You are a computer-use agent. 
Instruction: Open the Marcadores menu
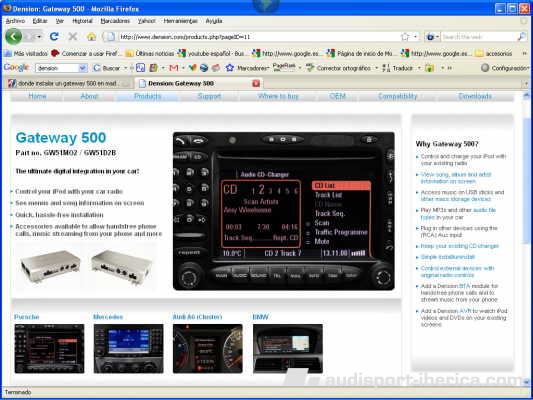tap(115, 21)
